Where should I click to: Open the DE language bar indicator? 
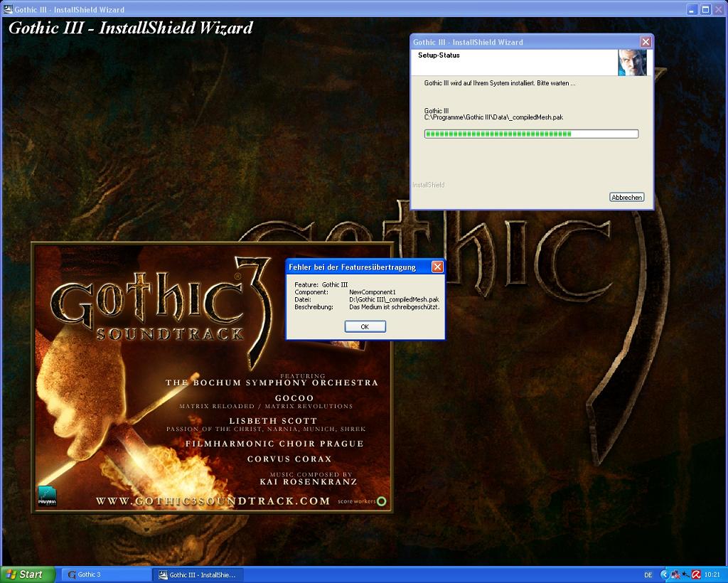(648, 575)
